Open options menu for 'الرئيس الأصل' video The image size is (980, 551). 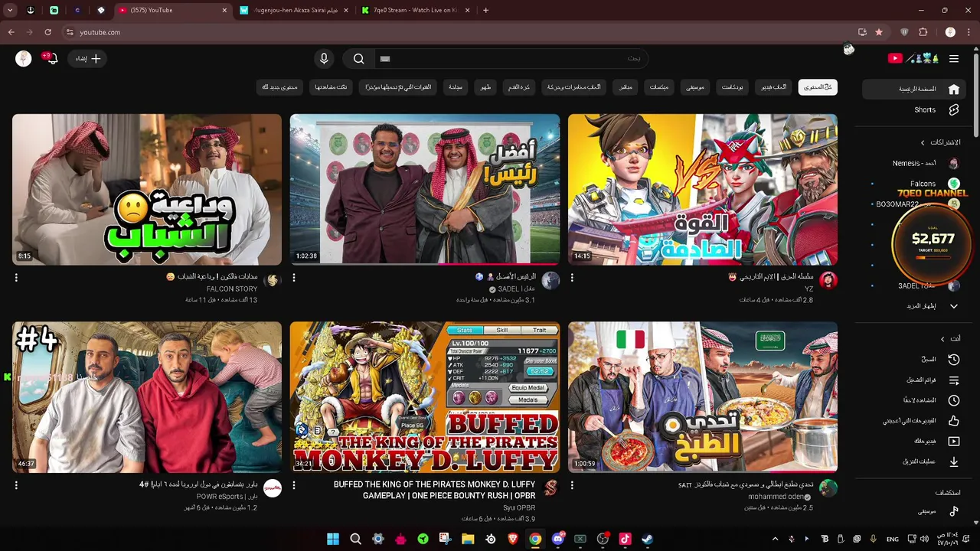coord(294,278)
